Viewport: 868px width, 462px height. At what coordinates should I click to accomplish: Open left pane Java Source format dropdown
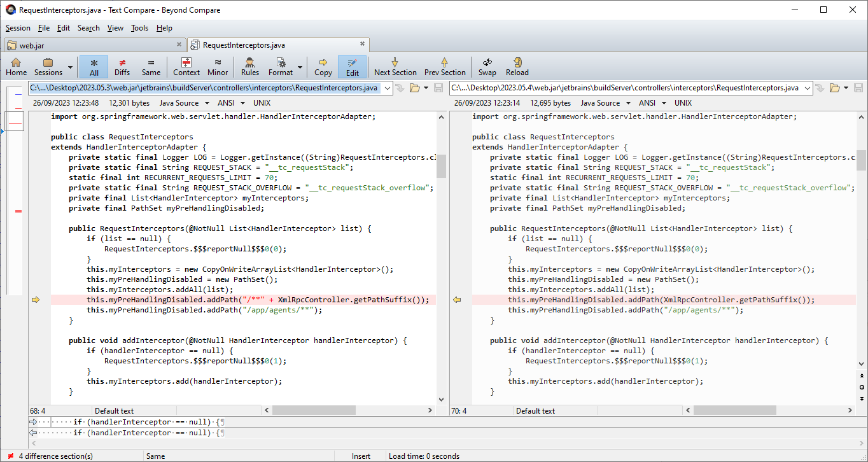click(x=185, y=103)
